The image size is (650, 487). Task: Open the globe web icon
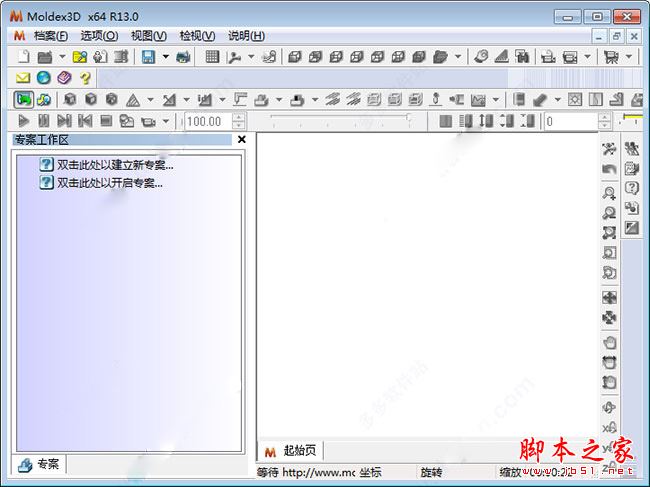(44, 78)
